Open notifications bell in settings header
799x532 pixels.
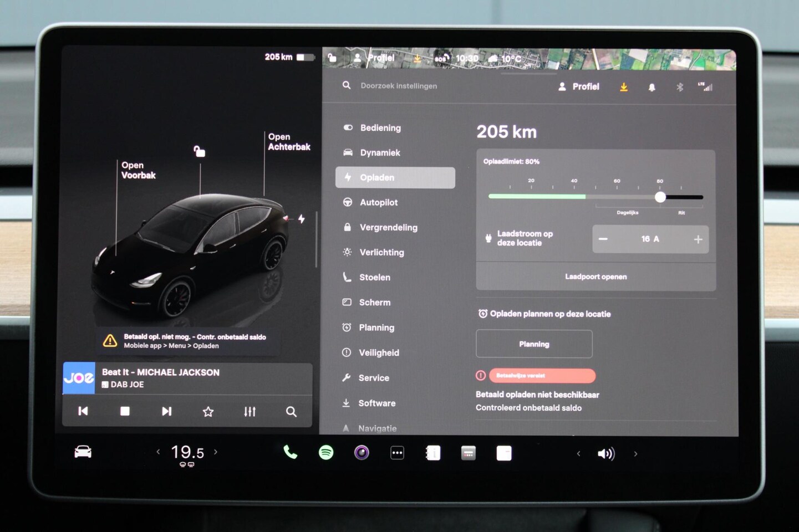(x=652, y=87)
